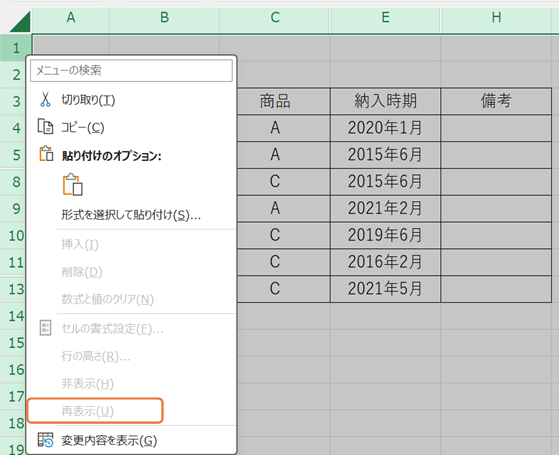Screen dimensions: 560x456
Task: Select column H header
Action: point(496,18)
